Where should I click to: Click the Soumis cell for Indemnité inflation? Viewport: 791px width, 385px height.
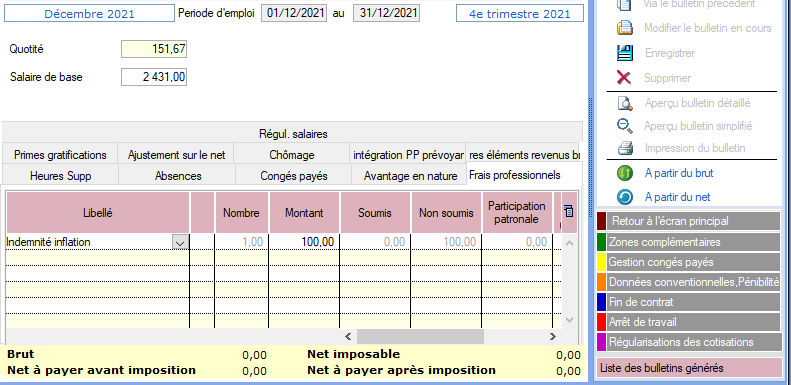click(376, 242)
